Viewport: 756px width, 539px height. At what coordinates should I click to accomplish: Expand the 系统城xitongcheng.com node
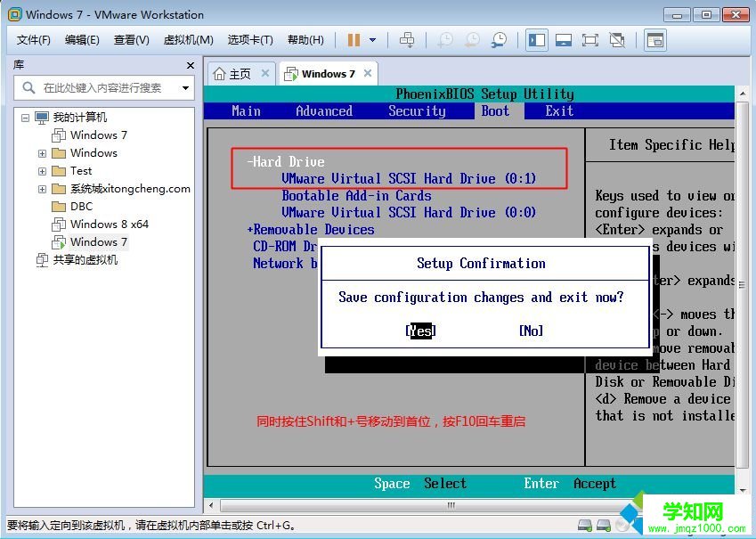pos(42,188)
